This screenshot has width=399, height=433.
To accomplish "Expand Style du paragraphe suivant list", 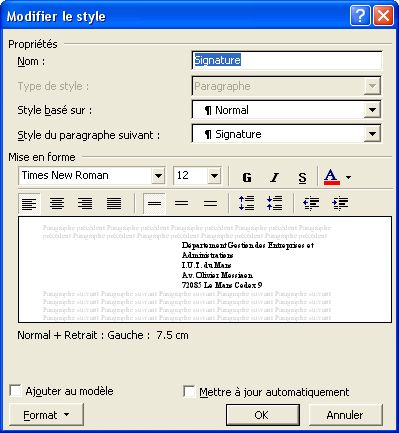I will [x=372, y=134].
